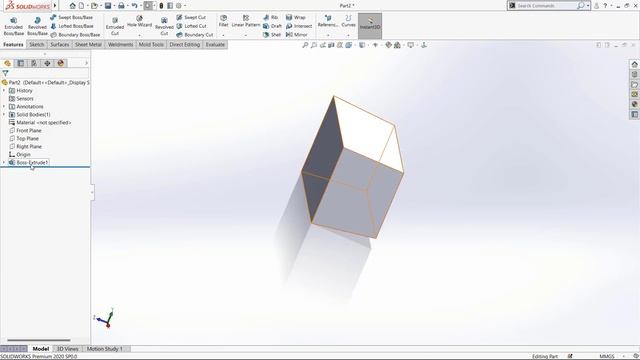
Task: Choose the Intersect feature
Action: 299,26
